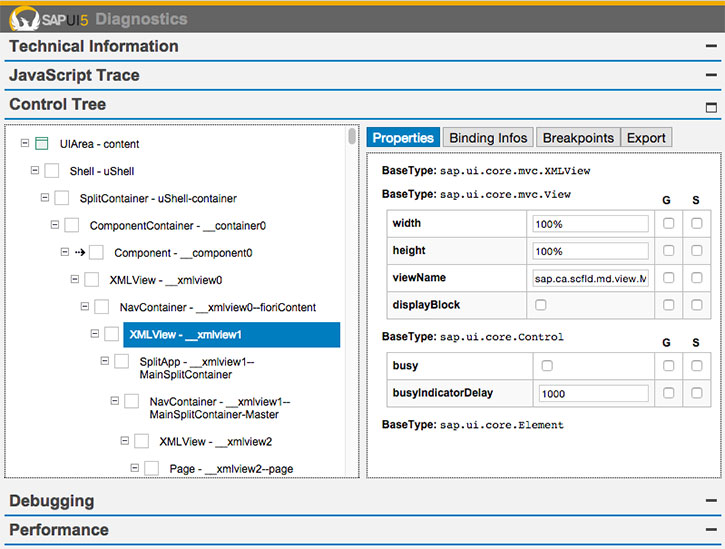Viewport: 725px width, 549px height.
Task: Toggle the S checkbox for busy
Action: coord(696,366)
